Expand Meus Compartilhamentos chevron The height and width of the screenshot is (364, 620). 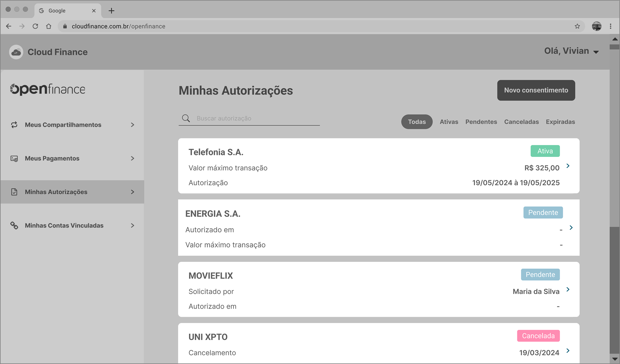click(x=133, y=125)
